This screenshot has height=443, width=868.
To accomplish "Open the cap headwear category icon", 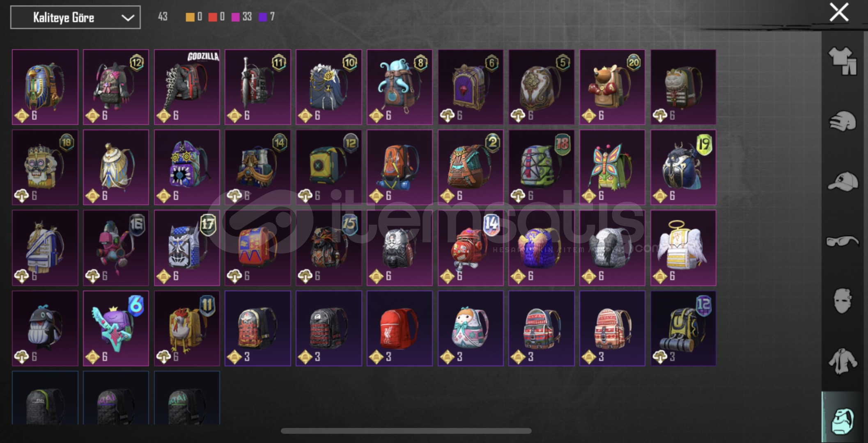I will pos(842,182).
